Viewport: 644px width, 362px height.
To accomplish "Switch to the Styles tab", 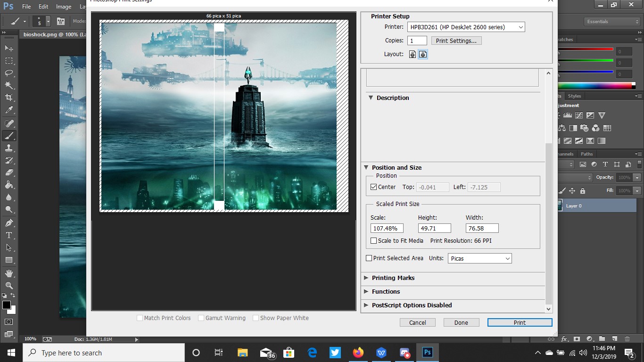I will 574,96.
